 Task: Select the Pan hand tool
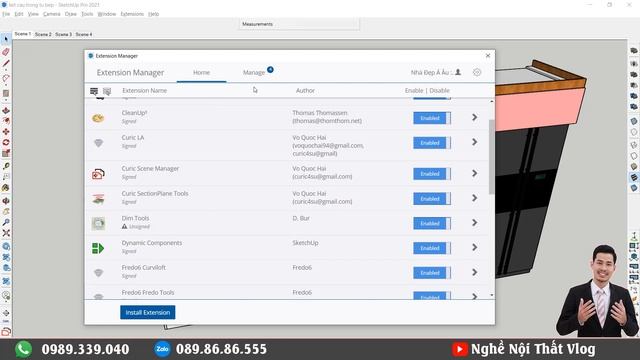pos(6,211)
